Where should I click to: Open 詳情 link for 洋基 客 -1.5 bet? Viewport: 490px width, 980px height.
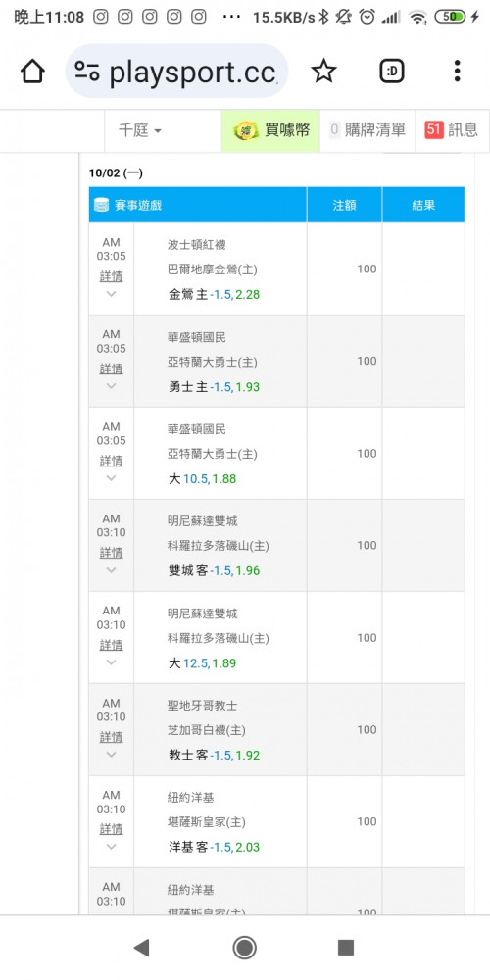coord(111,829)
